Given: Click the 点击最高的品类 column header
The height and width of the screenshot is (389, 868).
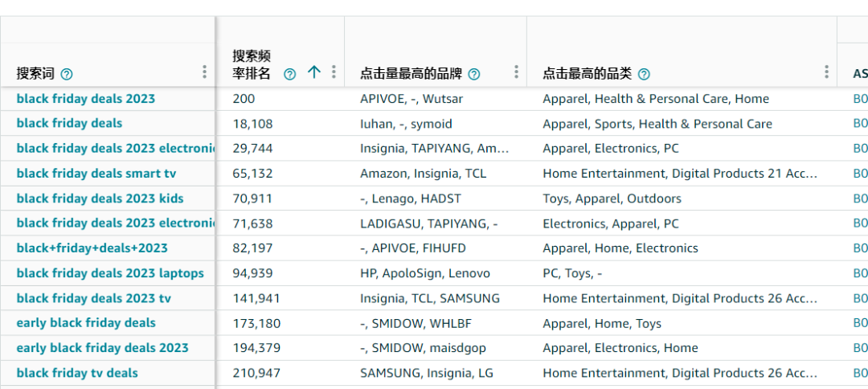Looking at the screenshot, I should [x=588, y=74].
